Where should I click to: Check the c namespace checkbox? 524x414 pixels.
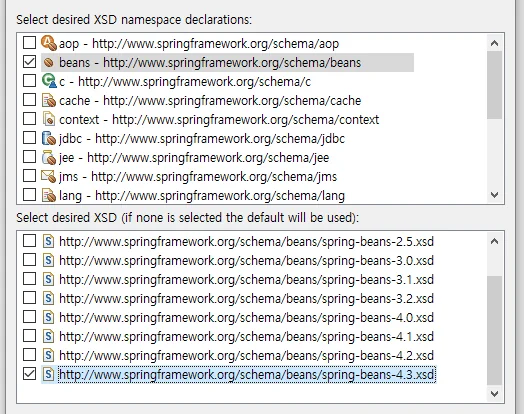tap(29, 81)
